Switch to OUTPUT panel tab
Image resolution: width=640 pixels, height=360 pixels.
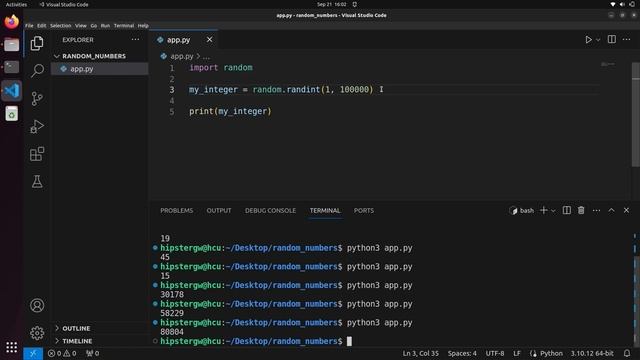tap(219, 211)
